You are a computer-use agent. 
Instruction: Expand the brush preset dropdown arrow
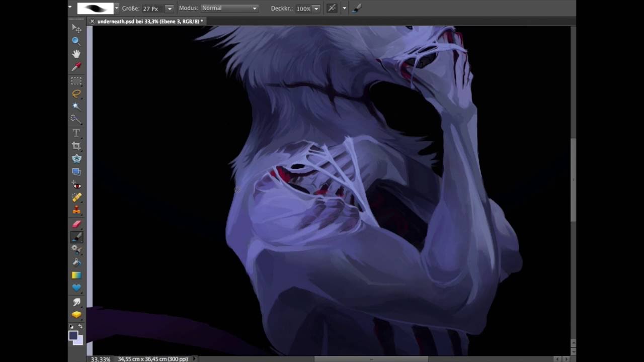click(117, 9)
